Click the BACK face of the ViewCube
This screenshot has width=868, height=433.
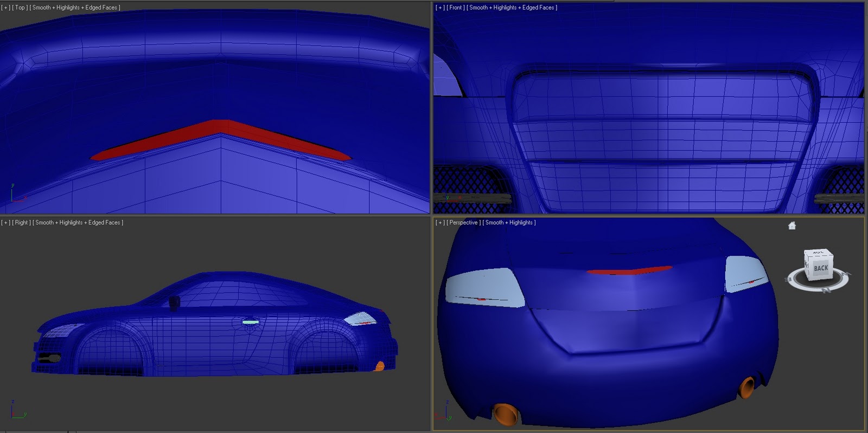(x=820, y=268)
